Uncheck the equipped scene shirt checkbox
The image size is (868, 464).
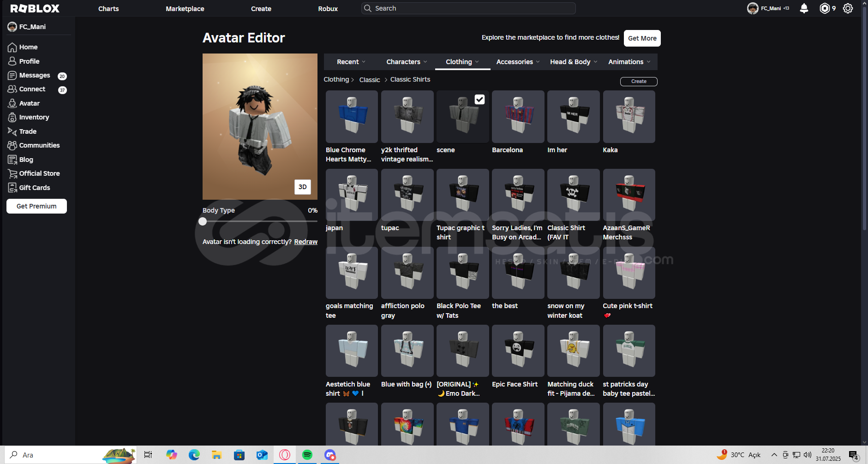(x=480, y=99)
